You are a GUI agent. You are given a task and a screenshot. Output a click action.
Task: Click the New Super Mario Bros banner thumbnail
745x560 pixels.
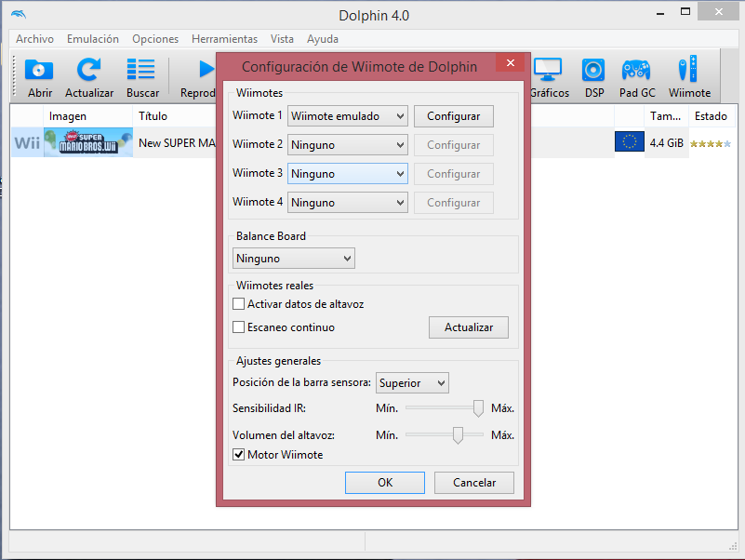click(88, 142)
